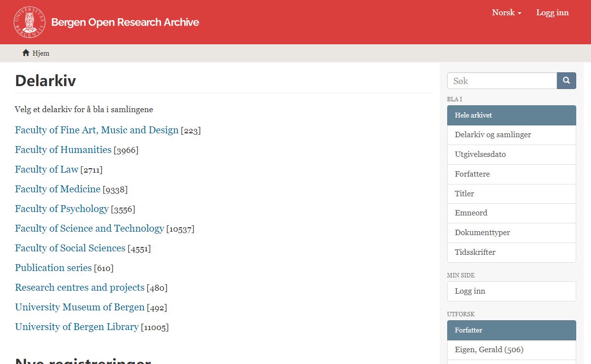Open Faculty of Fine Art, Music and Design
The image size is (591, 364).
point(97,130)
